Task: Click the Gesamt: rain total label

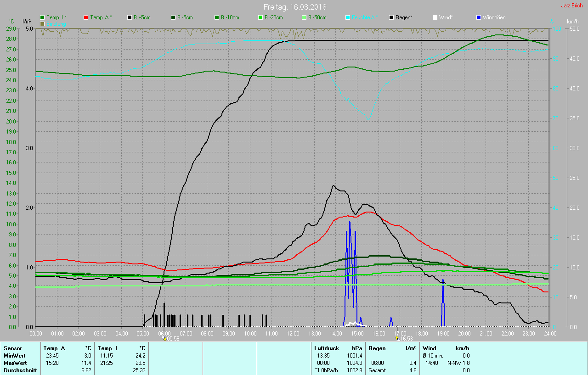Action: 377,370
